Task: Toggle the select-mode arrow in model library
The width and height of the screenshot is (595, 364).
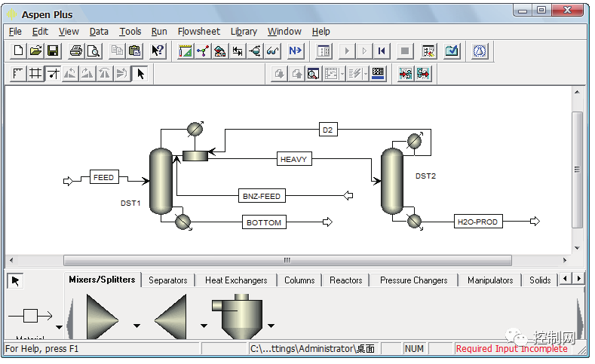Action: click(x=17, y=281)
